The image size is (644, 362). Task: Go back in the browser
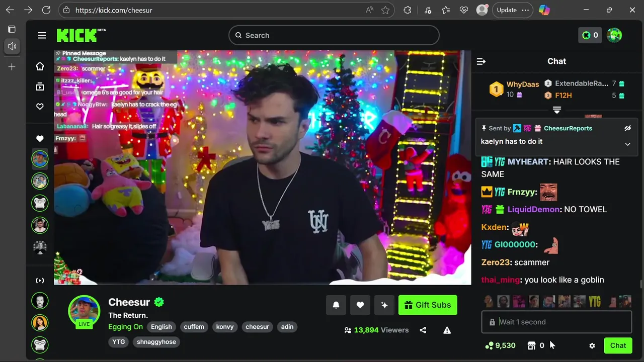pos(10,10)
